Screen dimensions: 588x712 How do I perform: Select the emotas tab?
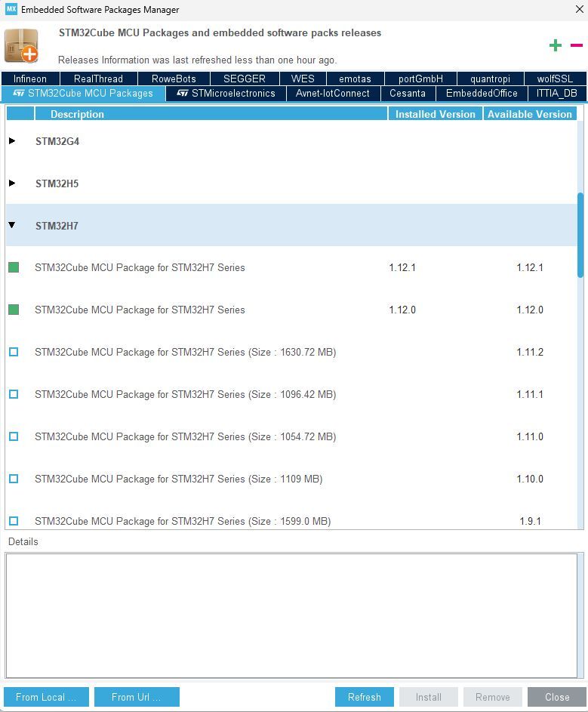pos(355,79)
